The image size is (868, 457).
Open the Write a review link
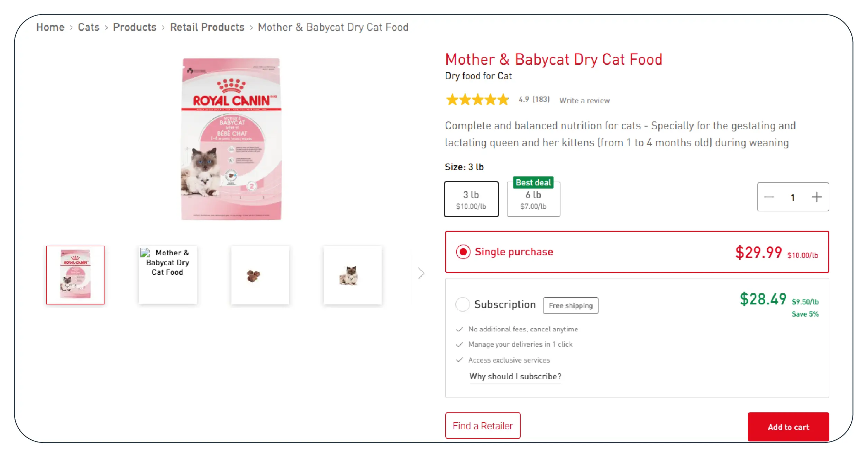(x=585, y=100)
